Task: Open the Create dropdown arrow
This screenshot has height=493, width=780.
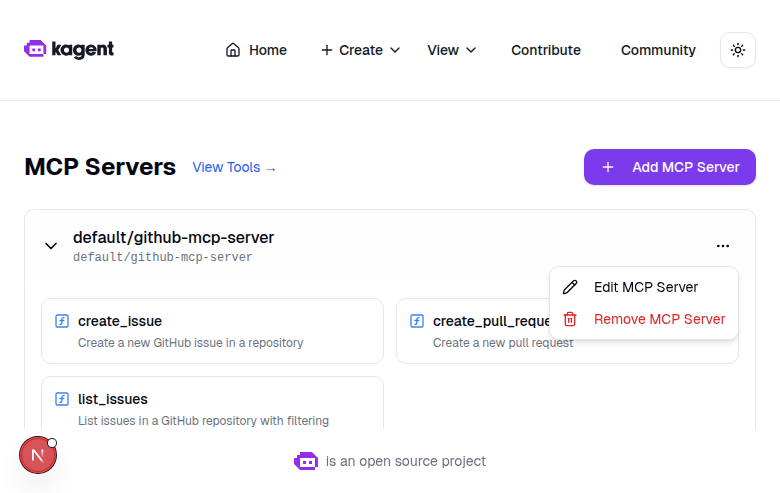Action: coord(395,50)
